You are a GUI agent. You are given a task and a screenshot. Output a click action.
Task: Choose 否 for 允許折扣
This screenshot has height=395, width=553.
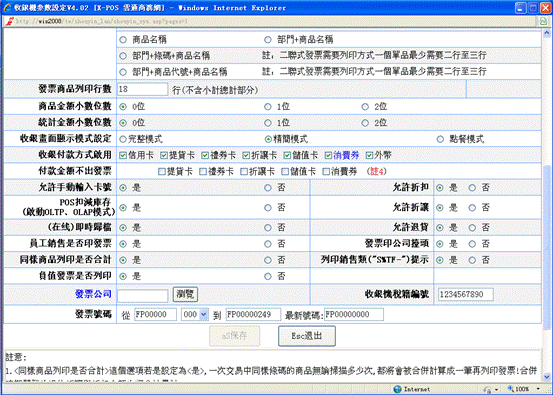472,188
